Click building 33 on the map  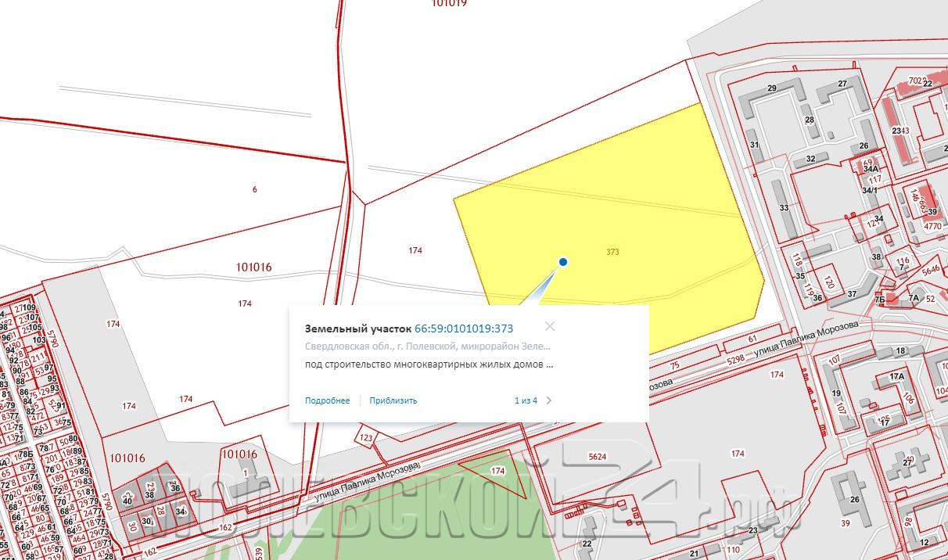click(x=784, y=208)
